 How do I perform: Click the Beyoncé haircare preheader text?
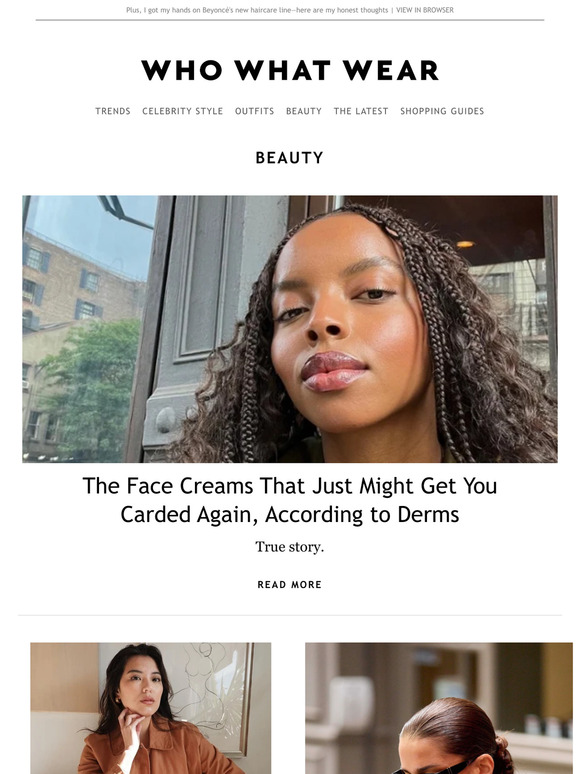point(257,10)
